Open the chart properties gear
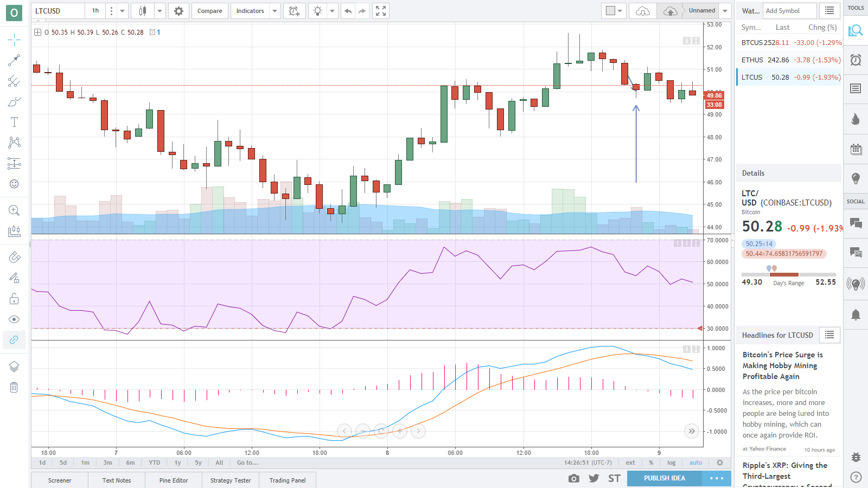Viewport: 868px width, 488px height. click(178, 11)
